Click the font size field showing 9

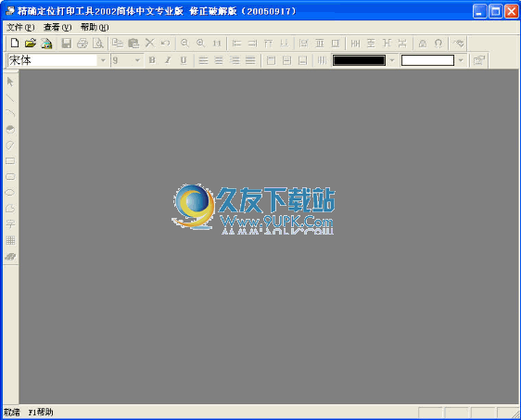[x=122, y=60]
